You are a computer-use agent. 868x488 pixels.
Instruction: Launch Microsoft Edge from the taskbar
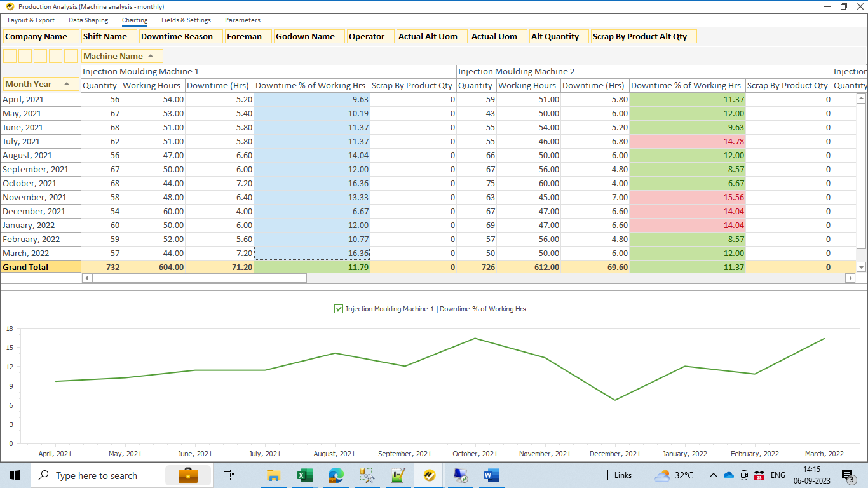pyautogui.click(x=336, y=475)
